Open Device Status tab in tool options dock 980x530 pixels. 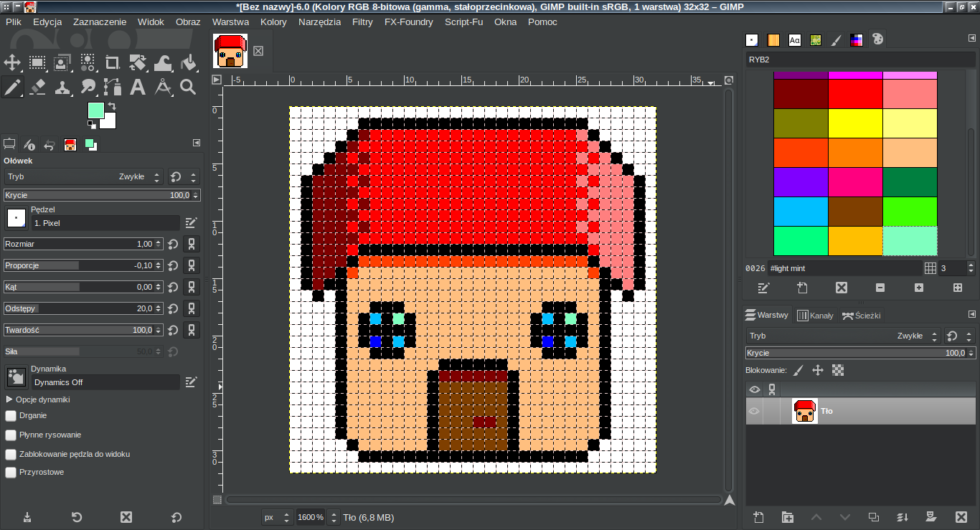[x=29, y=144]
